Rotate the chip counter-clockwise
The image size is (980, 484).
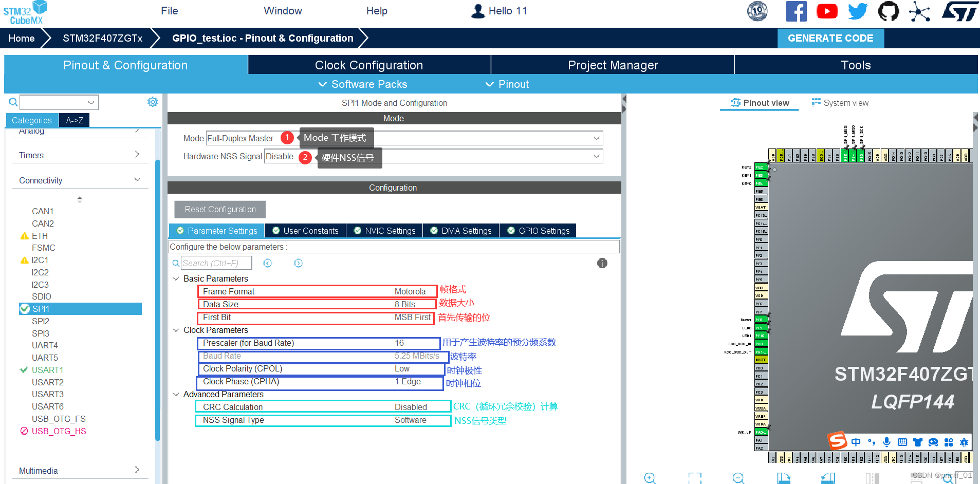828,478
